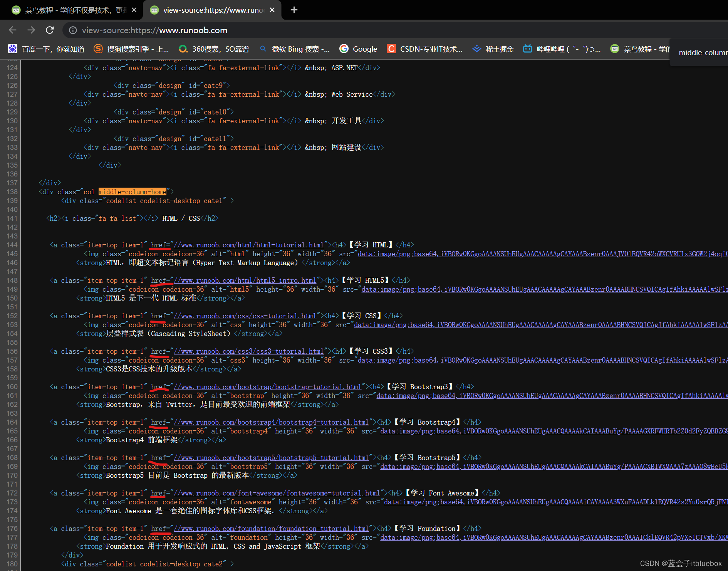Open the 稀土掘金 bookmark
The image size is (728, 571).
[493, 49]
